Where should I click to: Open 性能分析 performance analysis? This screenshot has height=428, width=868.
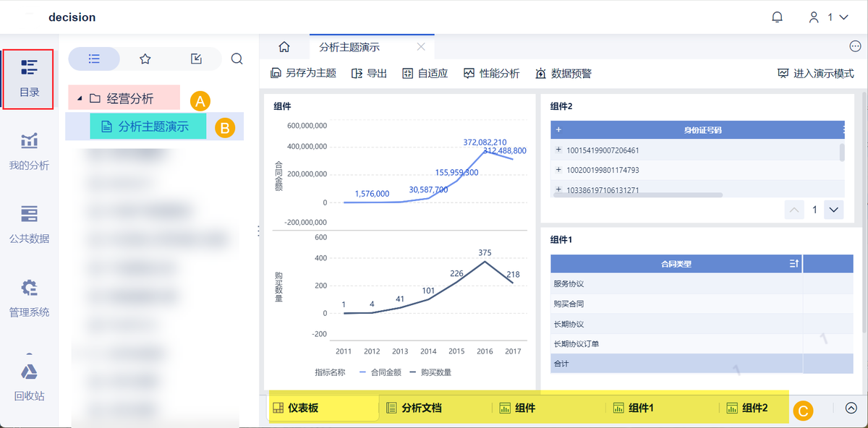[491, 73]
